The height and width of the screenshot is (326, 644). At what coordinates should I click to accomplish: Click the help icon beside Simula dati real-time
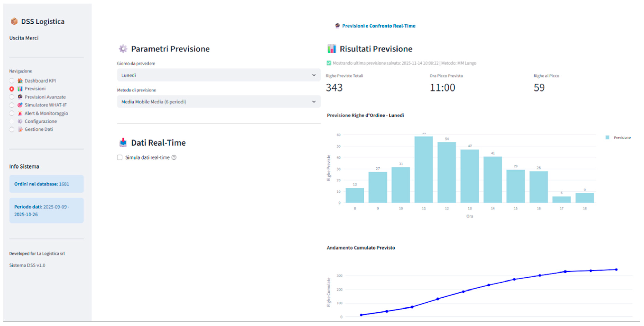point(174,157)
